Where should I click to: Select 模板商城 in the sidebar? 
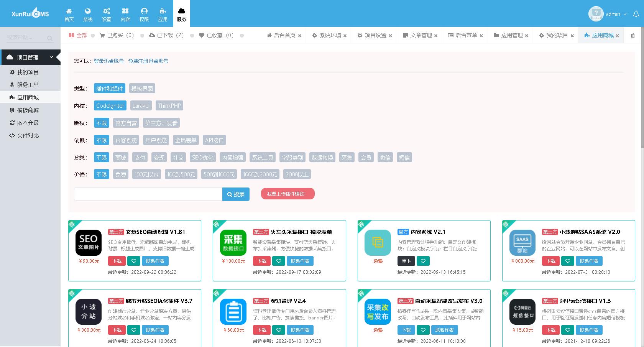[x=27, y=110]
